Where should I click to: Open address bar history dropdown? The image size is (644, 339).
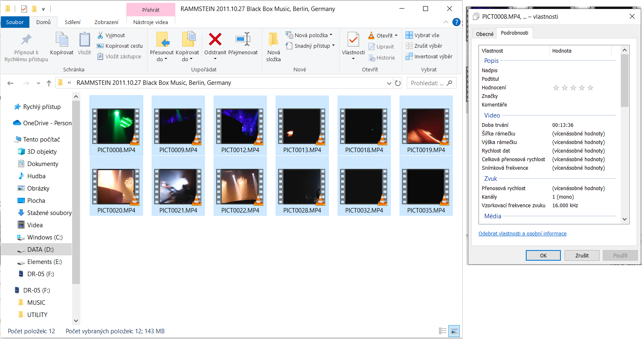pyautogui.click(x=389, y=83)
